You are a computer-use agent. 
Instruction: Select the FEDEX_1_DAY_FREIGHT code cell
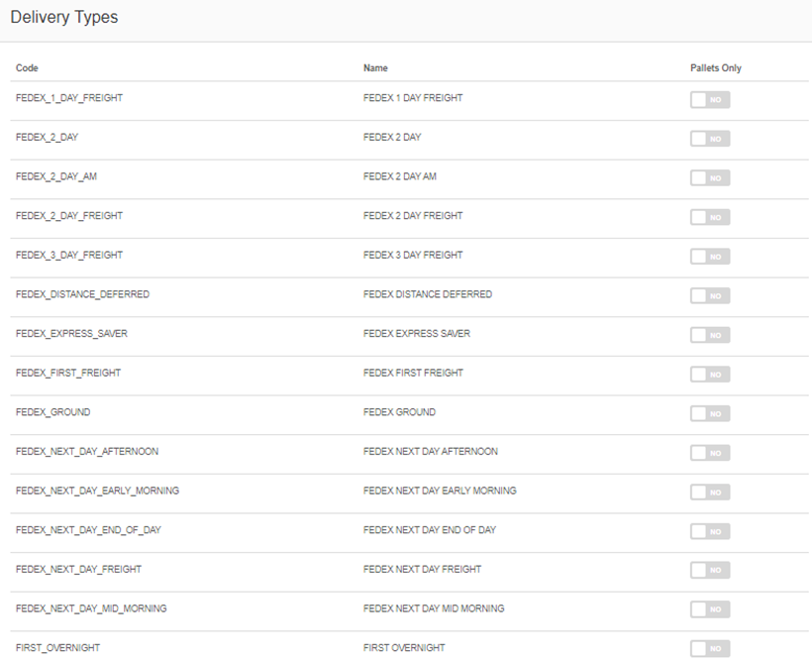69,98
